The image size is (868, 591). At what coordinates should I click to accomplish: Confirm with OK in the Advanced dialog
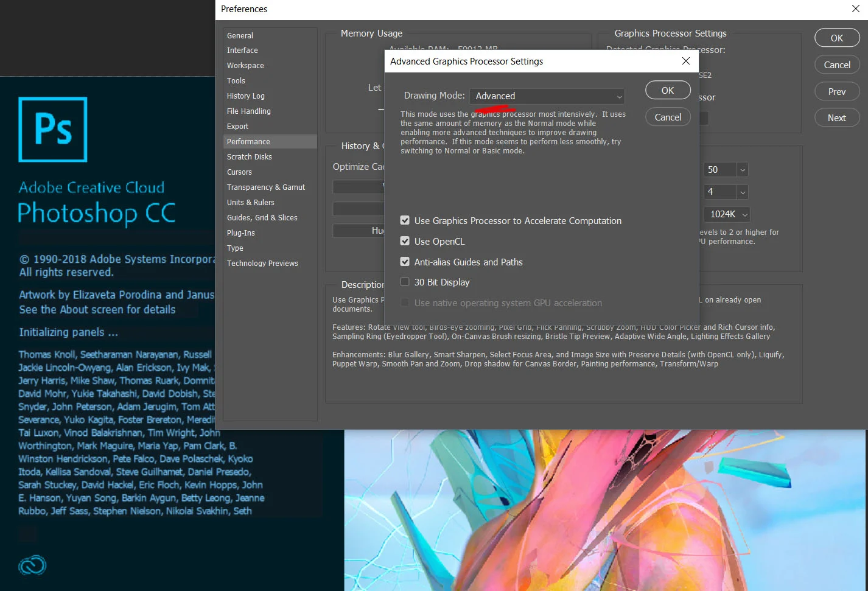pos(668,89)
